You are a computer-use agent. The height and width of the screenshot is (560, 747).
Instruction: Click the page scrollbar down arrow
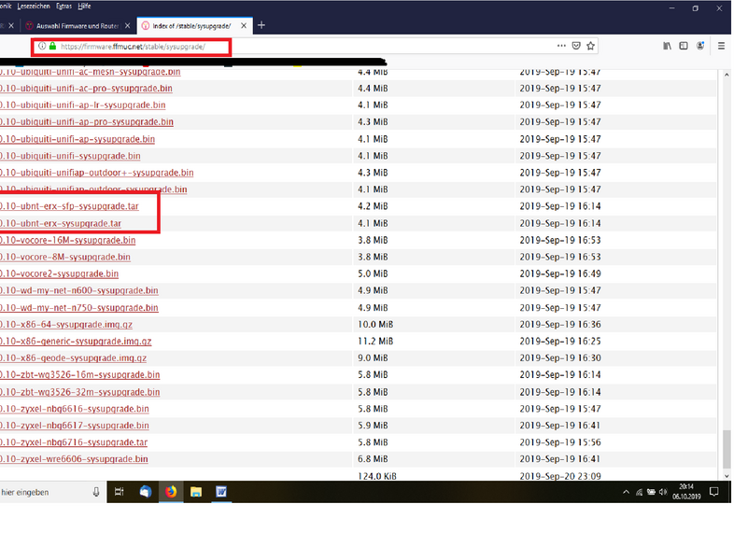(x=726, y=476)
